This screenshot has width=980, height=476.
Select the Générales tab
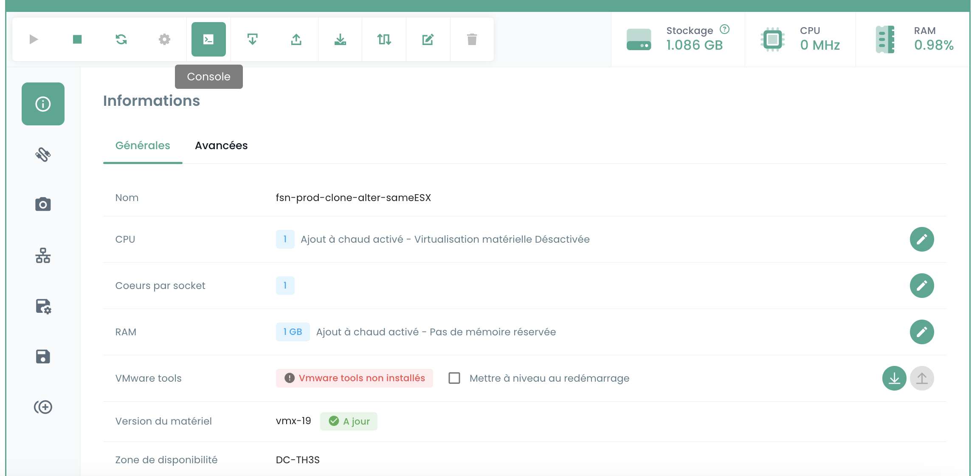point(143,145)
